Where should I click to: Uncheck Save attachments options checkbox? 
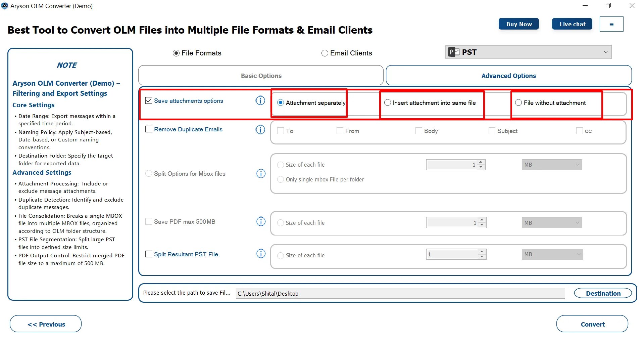(x=149, y=100)
